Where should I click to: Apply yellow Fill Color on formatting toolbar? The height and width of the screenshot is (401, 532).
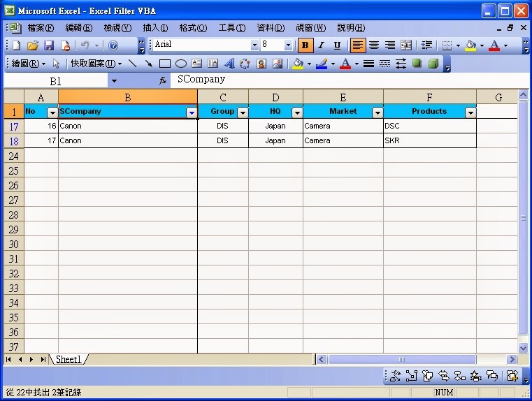470,45
